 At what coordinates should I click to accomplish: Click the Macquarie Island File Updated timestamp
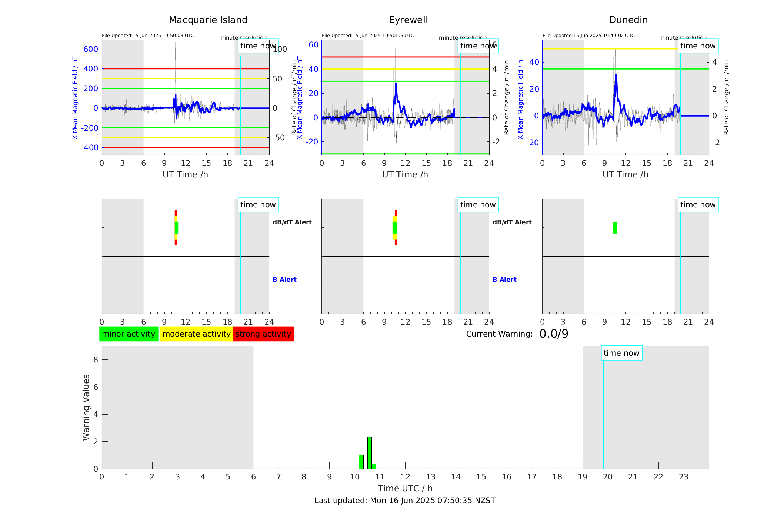(148, 36)
